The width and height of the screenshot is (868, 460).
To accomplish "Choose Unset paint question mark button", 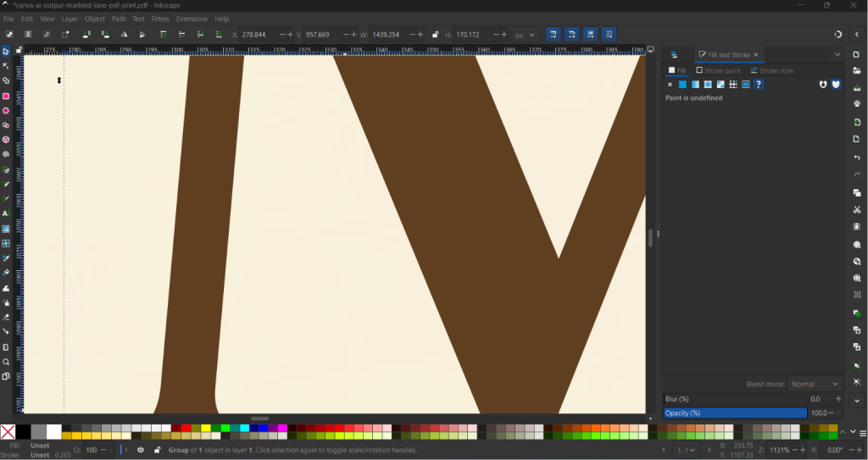I will [x=759, y=85].
